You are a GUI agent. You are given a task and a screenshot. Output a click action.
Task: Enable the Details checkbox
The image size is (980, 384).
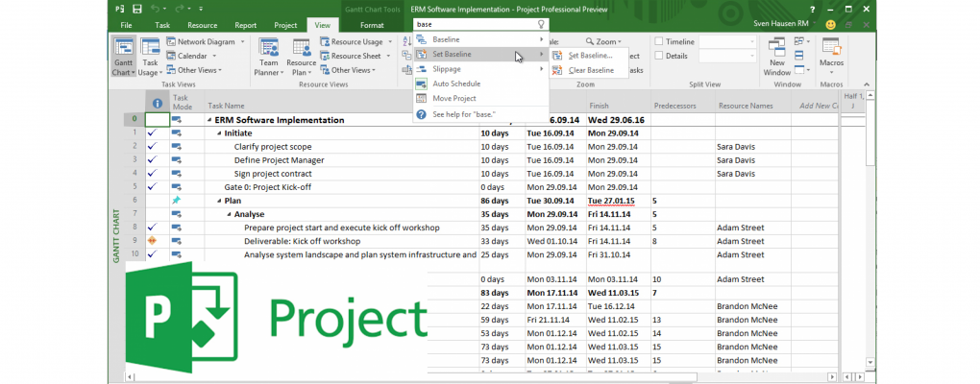(x=659, y=56)
